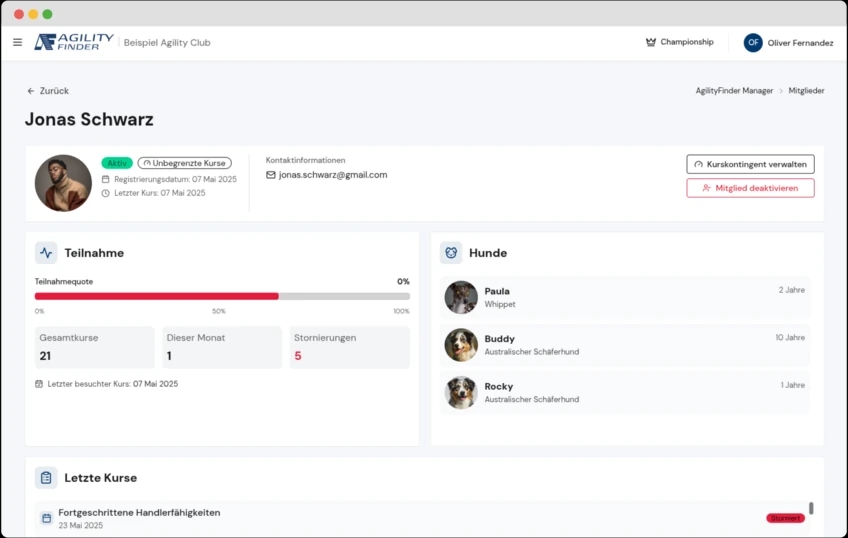The image size is (848, 538).
Task: Click the Hunde dog-face icon
Action: (451, 253)
